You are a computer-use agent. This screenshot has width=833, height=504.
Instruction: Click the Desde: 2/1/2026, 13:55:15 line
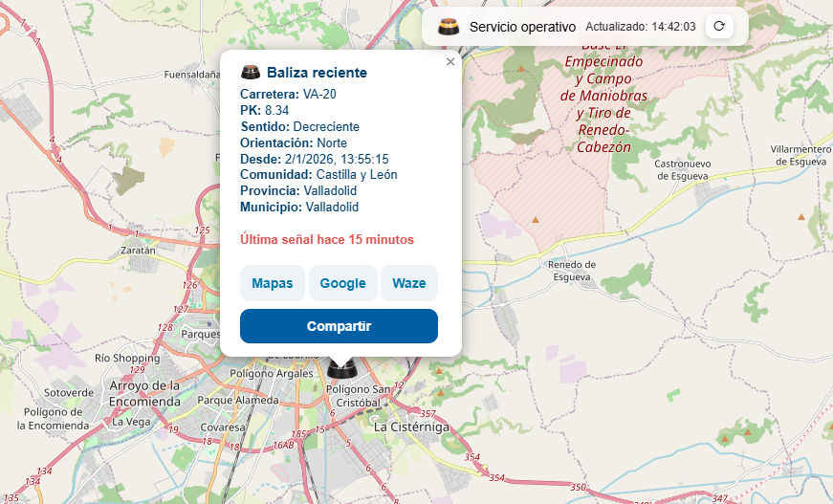pyautogui.click(x=314, y=159)
